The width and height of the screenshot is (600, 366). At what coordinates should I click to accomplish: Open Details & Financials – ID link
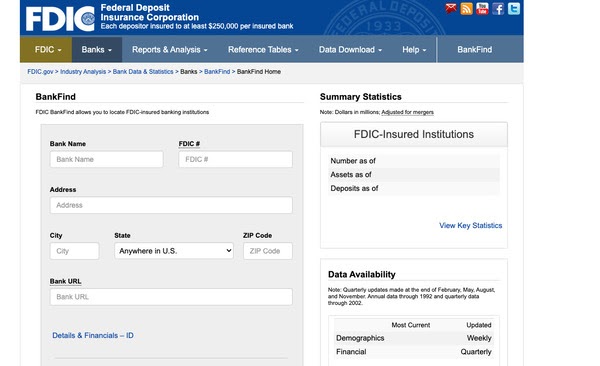pyautogui.click(x=93, y=335)
